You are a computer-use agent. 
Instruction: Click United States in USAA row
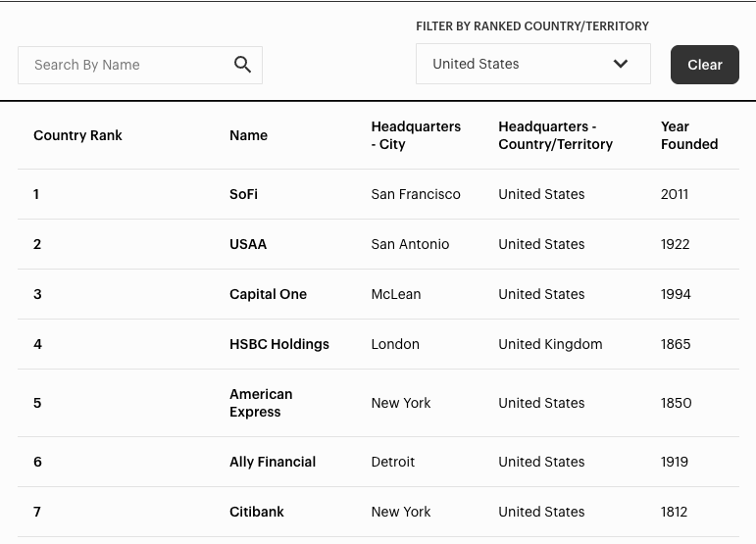pos(541,244)
